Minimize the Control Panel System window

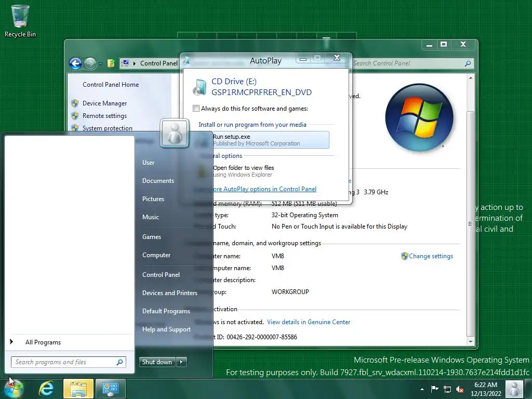(429, 45)
